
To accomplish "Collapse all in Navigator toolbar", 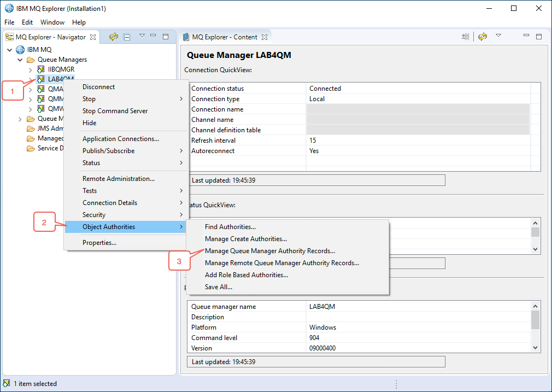I will pyautogui.click(x=127, y=37).
